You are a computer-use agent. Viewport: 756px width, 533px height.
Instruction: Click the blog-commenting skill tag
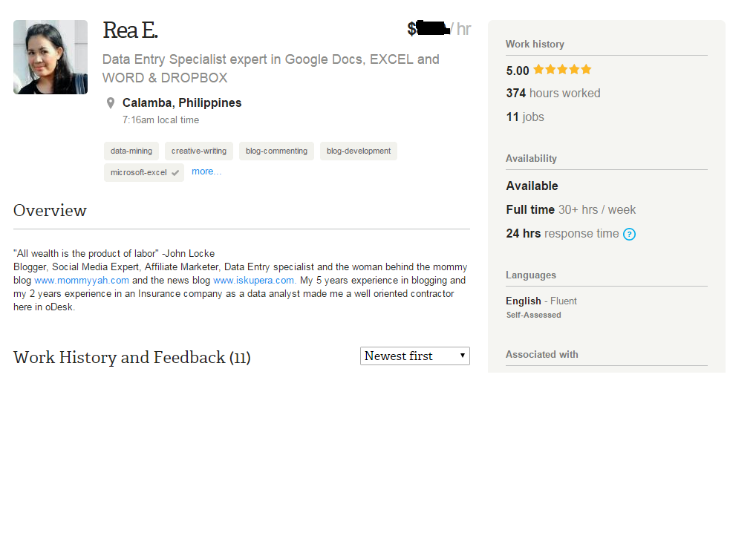(276, 151)
